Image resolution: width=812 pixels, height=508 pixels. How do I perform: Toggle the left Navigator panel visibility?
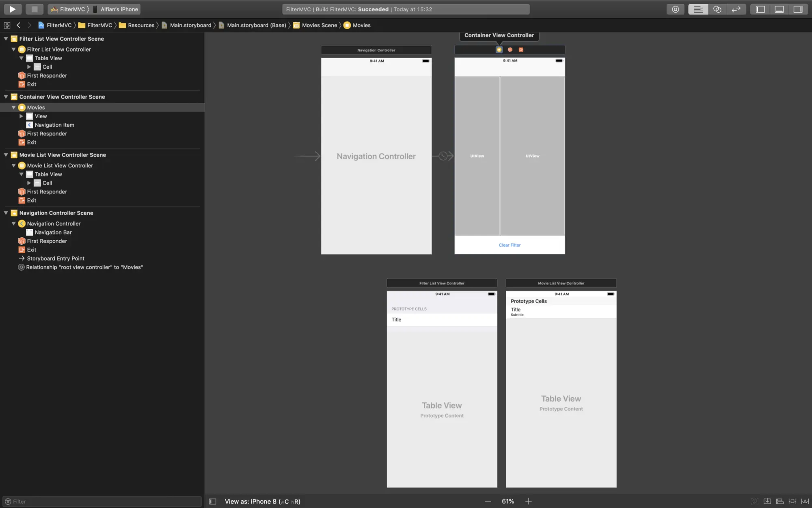pos(760,9)
